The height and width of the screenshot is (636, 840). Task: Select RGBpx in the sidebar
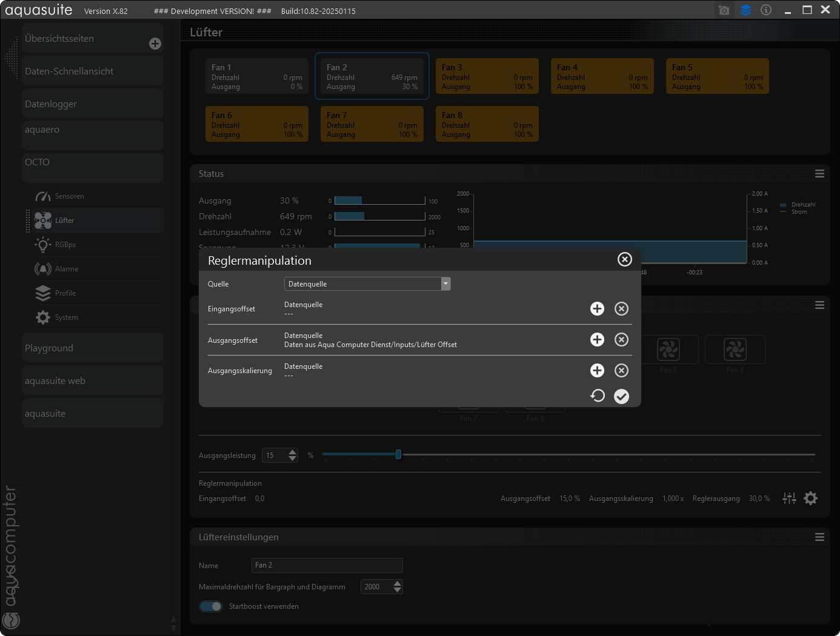point(65,245)
